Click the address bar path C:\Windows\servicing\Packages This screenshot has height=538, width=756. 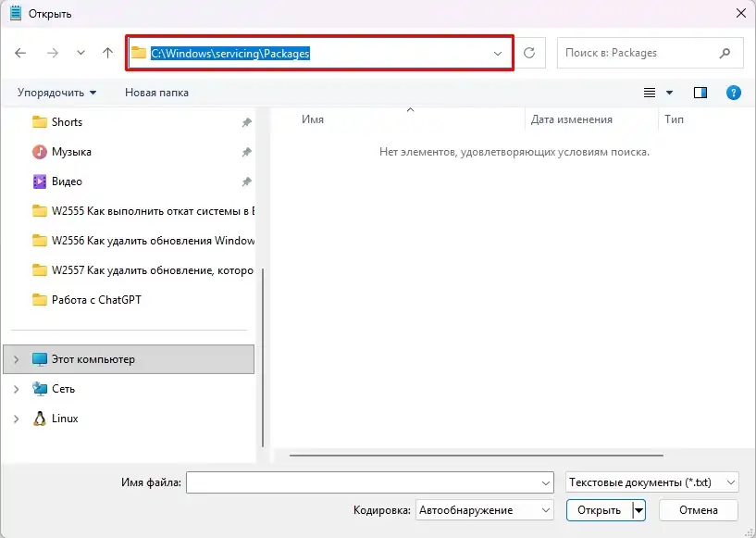click(x=230, y=53)
